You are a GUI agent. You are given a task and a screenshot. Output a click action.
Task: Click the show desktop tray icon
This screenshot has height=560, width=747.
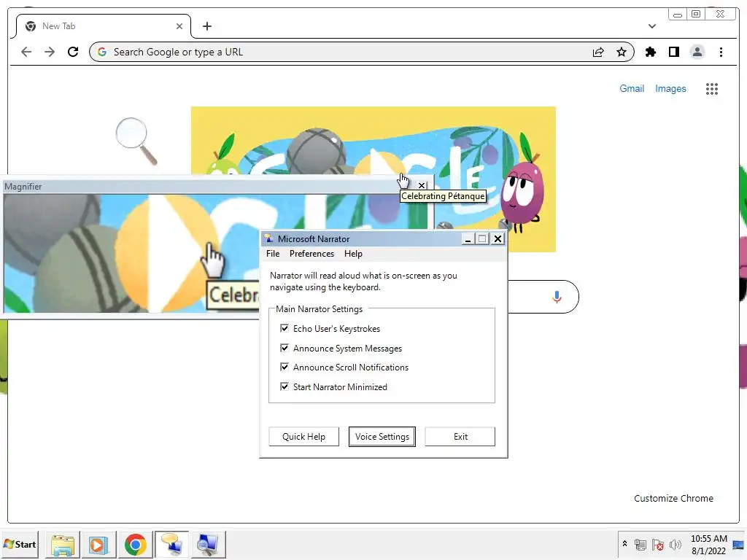coord(738,545)
